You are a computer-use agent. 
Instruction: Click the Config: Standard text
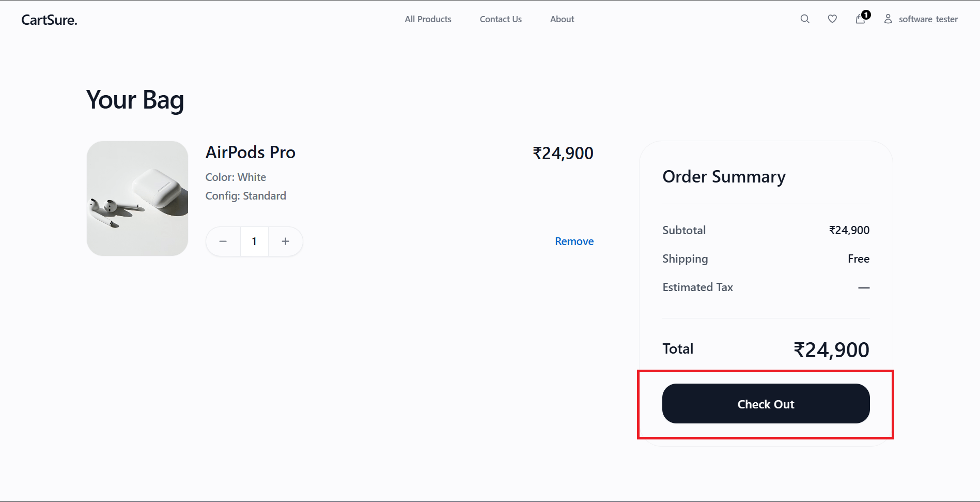pyautogui.click(x=245, y=196)
